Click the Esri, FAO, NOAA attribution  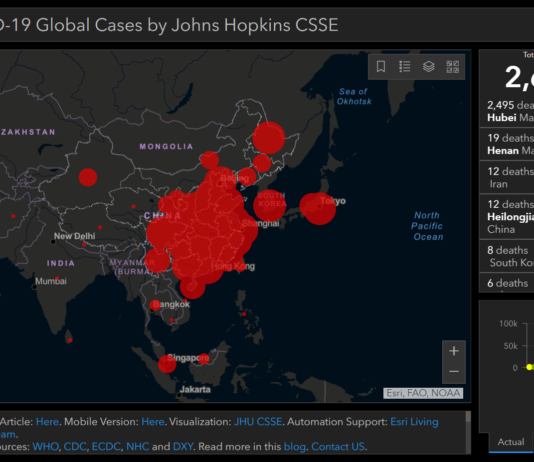(x=423, y=393)
